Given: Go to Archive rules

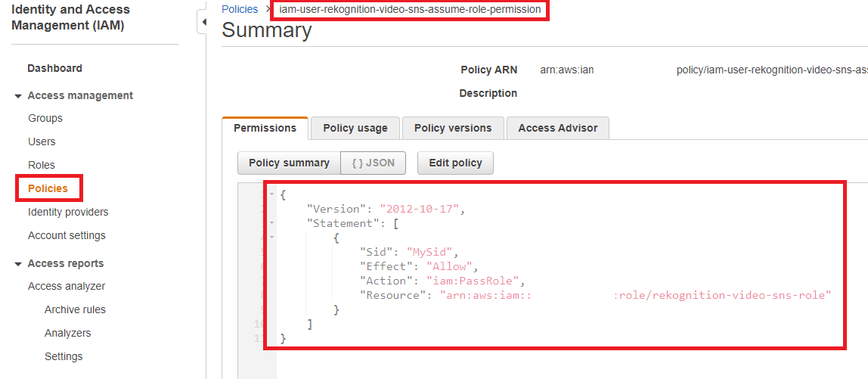Looking at the screenshot, I should (75, 309).
